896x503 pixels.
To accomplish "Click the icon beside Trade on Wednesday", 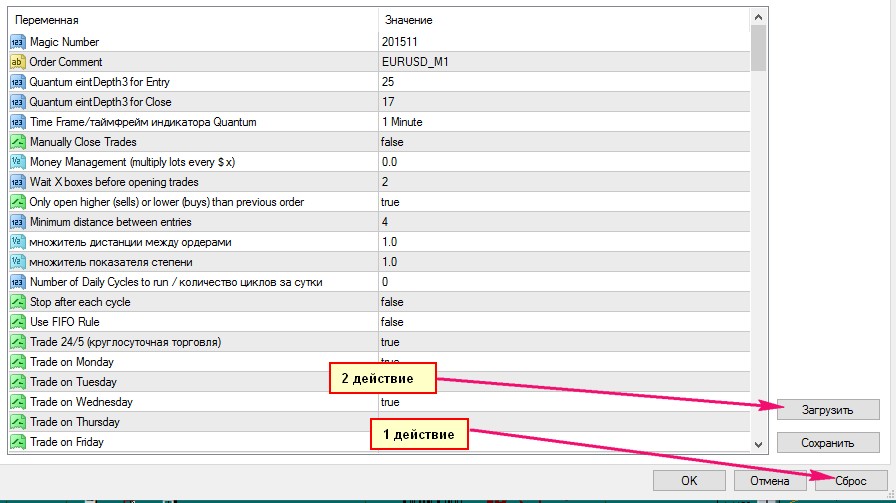I will coord(18,402).
